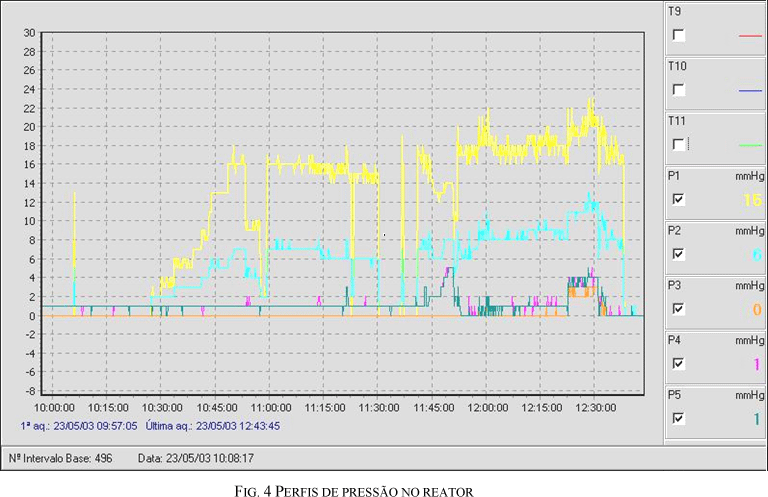Disable the P4 pressure series
The width and height of the screenshot is (768, 497).
pyautogui.click(x=679, y=364)
